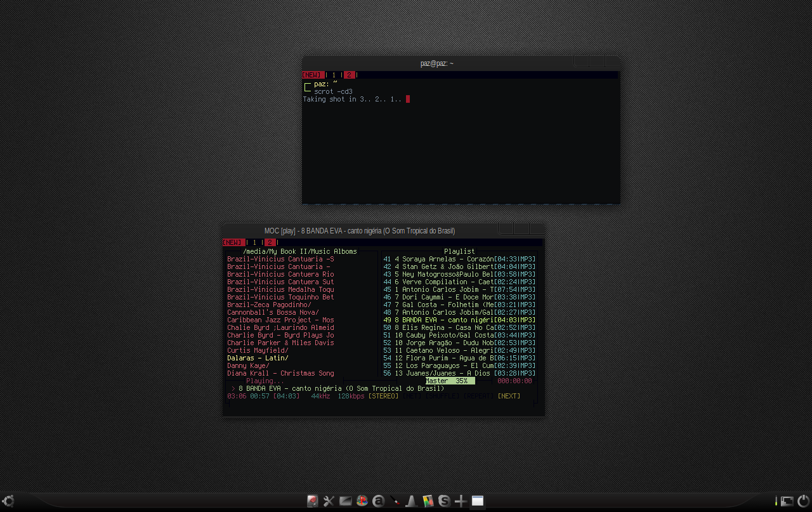Select 'Diana Krall - Christmas Song' entry
The height and width of the screenshot is (512, 812).
coord(280,373)
